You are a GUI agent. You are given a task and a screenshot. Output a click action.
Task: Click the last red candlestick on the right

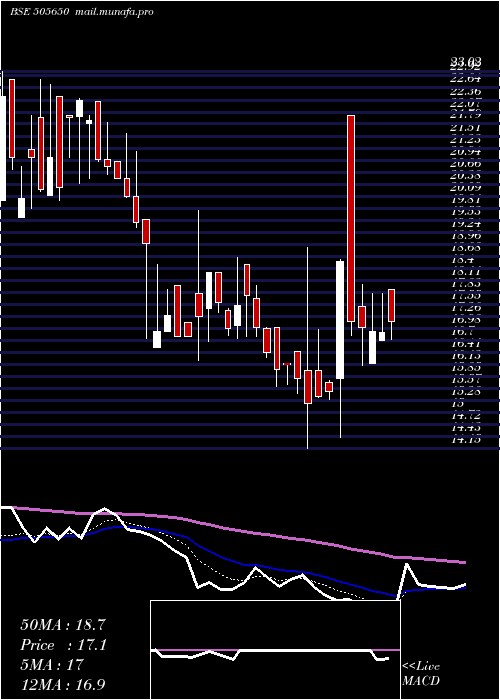coord(392,305)
